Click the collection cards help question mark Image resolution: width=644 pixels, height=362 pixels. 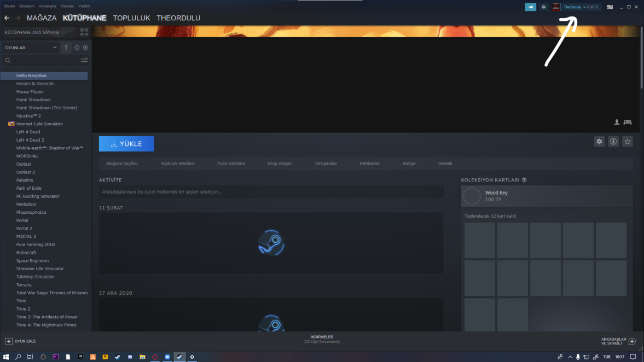(x=524, y=180)
